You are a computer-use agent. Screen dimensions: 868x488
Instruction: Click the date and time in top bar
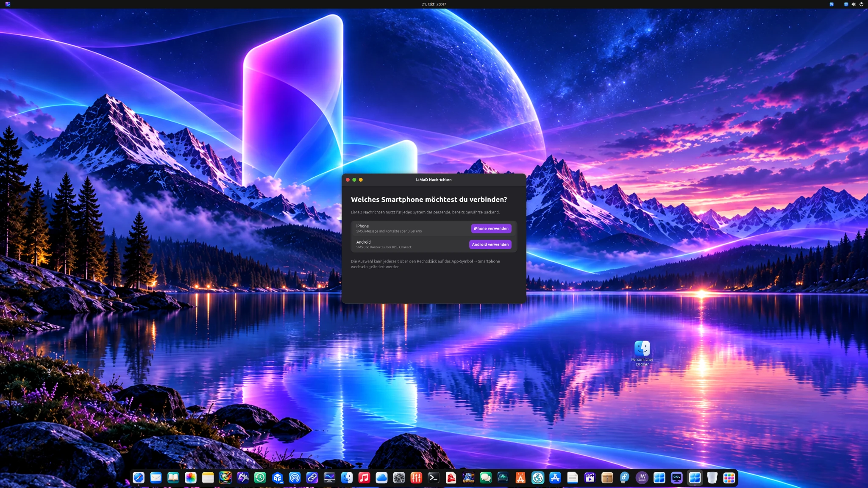(434, 4)
